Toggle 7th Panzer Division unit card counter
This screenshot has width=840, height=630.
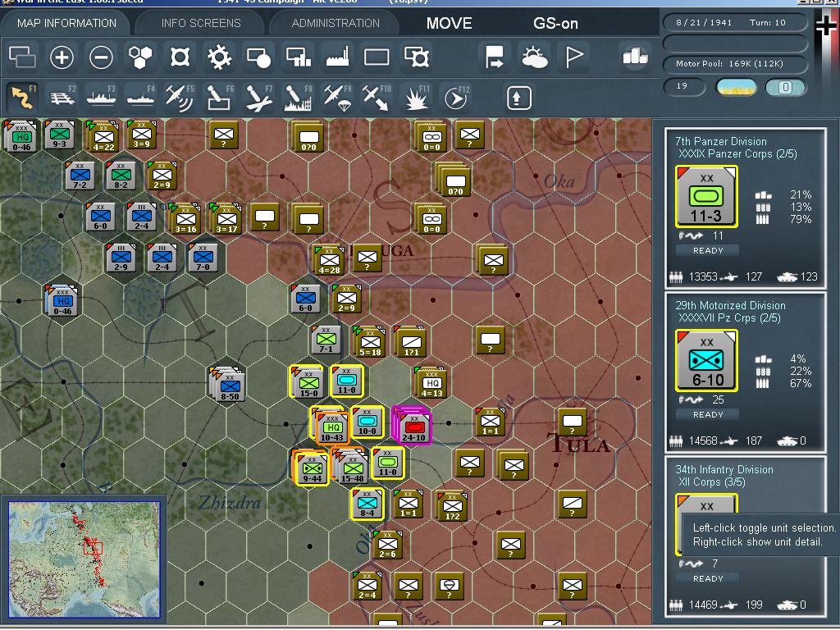pyautogui.click(x=706, y=196)
